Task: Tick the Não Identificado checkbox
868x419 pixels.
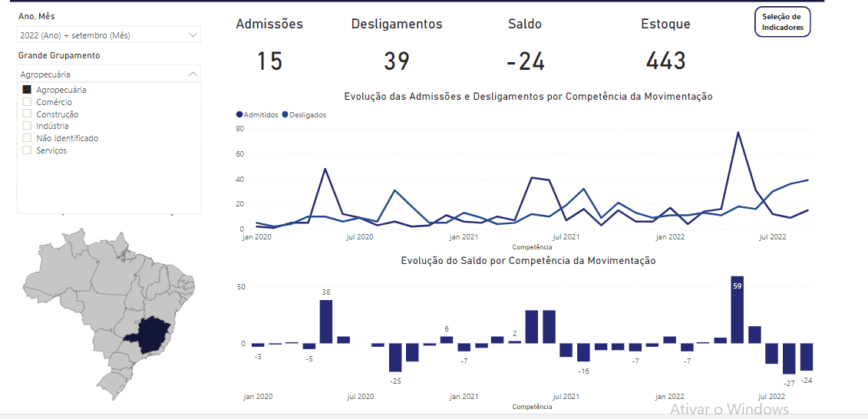Action: pyautogui.click(x=27, y=138)
